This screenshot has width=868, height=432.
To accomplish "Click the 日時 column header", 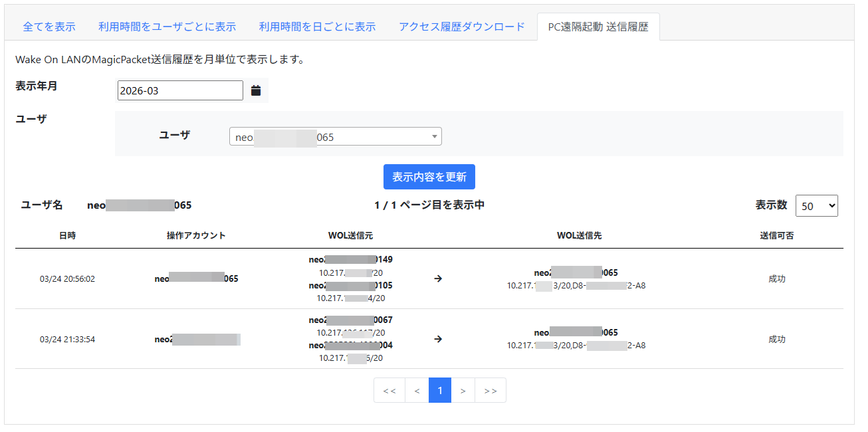I will click(x=67, y=236).
